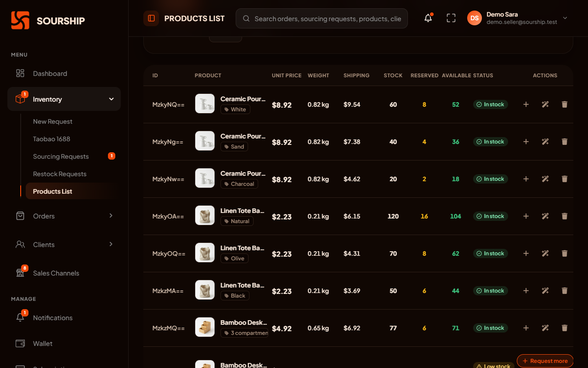
Task: Click magic wand on Linen Tote Olive row
Action: 545,253
